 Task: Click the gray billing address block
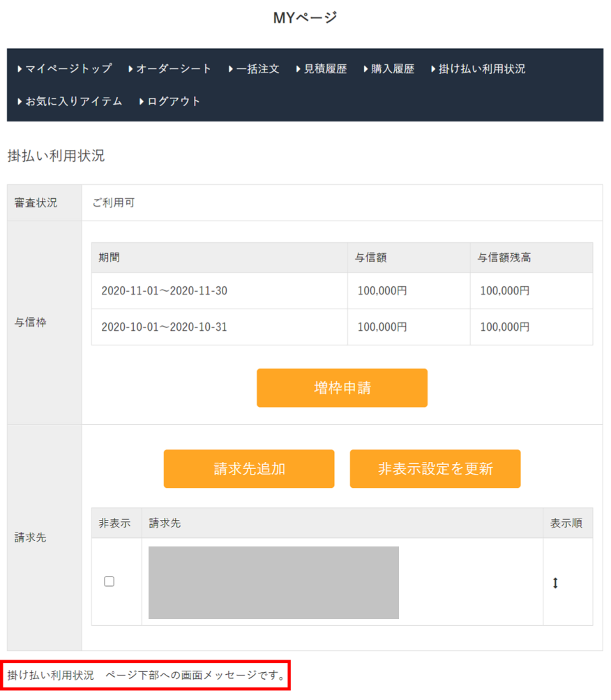[273, 583]
